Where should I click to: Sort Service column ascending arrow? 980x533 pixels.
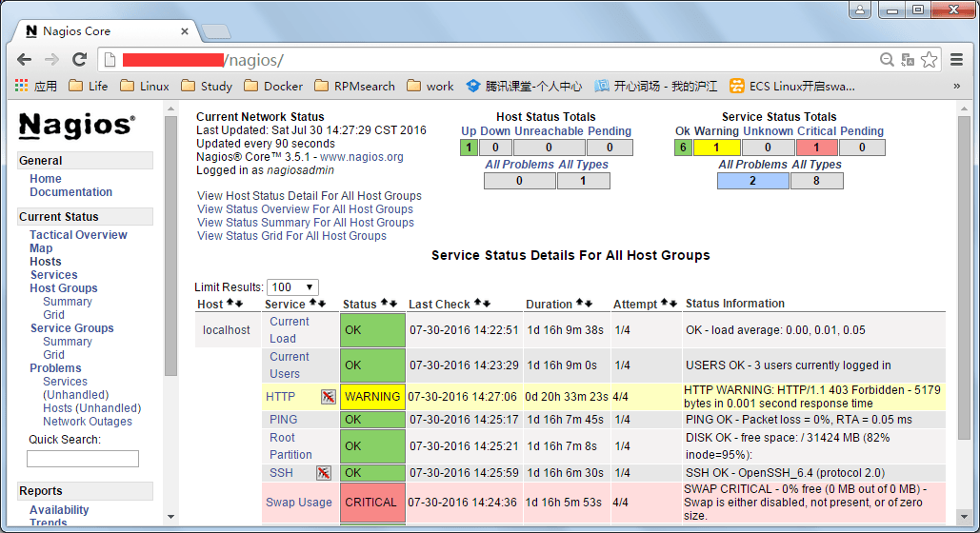pyautogui.click(x=313, y=303)
